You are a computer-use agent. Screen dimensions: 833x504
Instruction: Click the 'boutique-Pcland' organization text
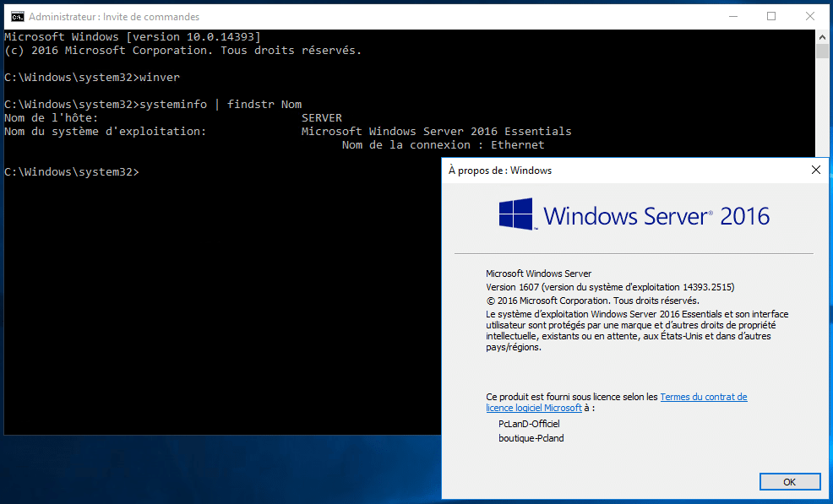(x=531, y=438)
